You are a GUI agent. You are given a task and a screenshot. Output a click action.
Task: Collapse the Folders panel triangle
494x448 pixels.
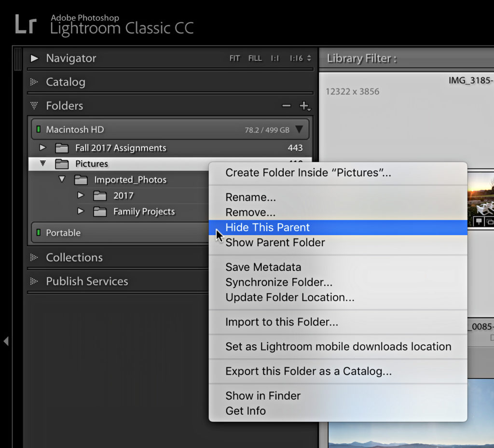tap(34, 105)
